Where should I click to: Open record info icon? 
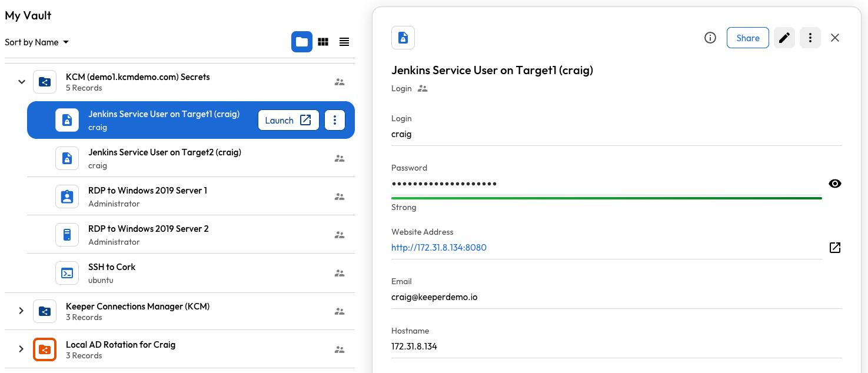[710, 38]
